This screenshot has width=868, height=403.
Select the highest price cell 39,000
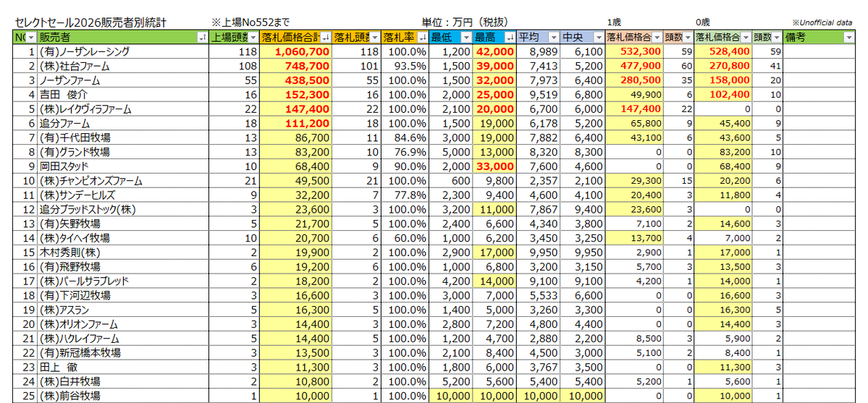click(x=494, y=66)
